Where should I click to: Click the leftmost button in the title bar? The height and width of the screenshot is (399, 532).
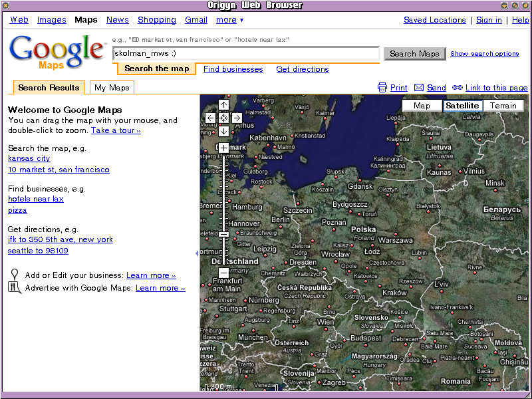point(6,5)
